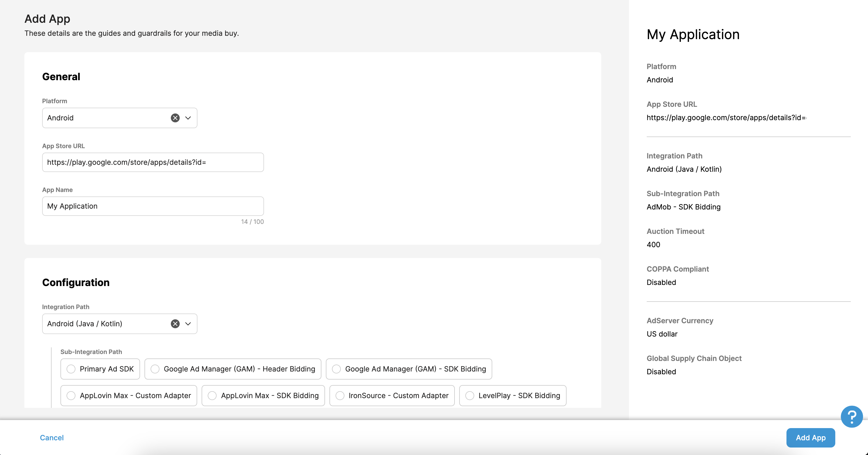Clear the Platform selection with the X icon
Image resolution: width=868 pixels, height=455 pixels.
click(x=175, y=118)
